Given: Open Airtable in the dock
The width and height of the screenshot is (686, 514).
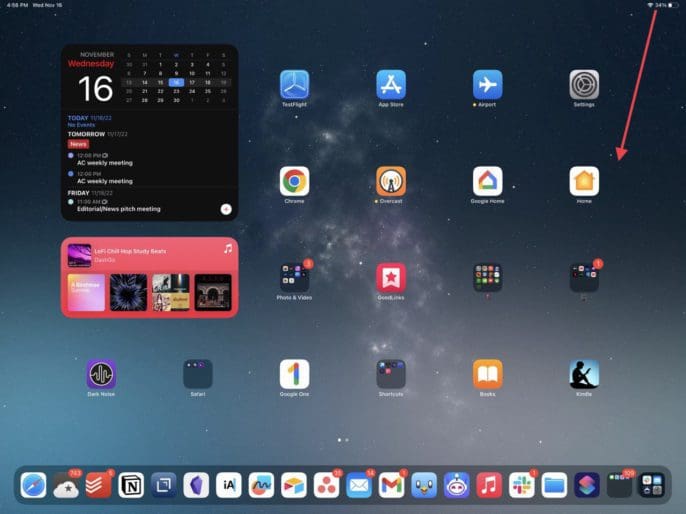Looking at the screenshot, I should (294, 485).
